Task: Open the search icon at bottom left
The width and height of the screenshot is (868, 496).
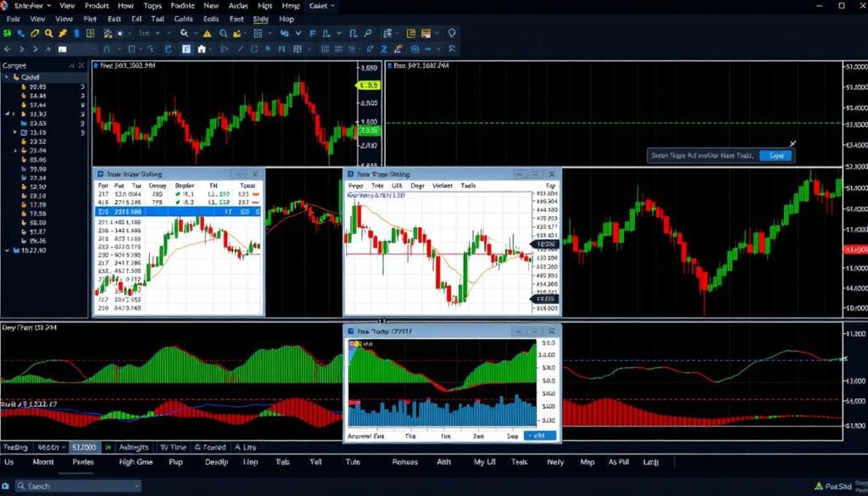Action: (19, 486)
